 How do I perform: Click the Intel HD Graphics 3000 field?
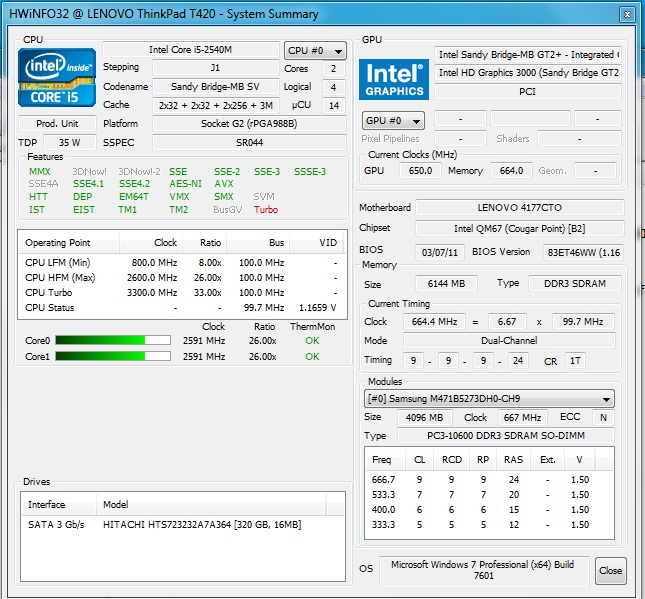(528, 72)
